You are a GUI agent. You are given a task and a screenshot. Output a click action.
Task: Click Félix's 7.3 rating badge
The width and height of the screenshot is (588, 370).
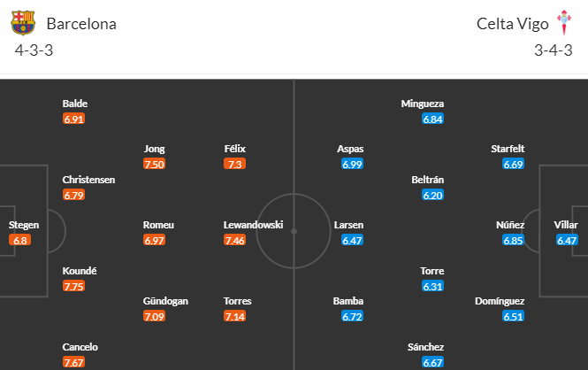234,164
